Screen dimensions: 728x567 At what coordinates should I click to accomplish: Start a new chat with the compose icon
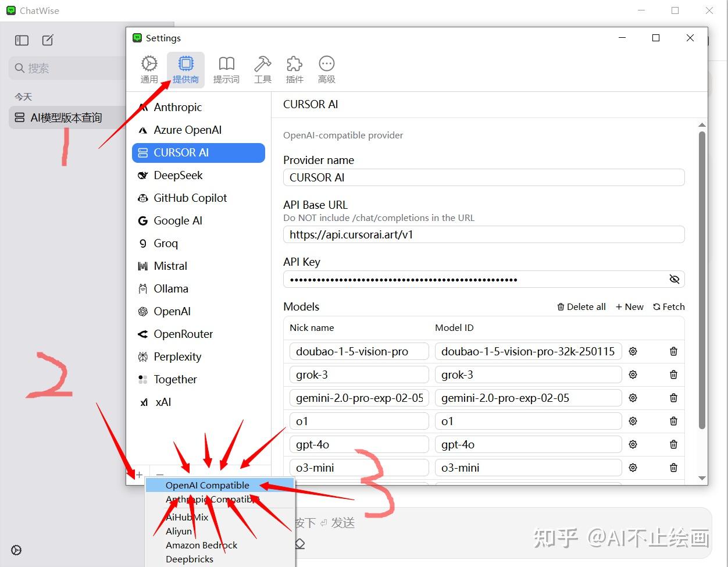tap(47, 40)
